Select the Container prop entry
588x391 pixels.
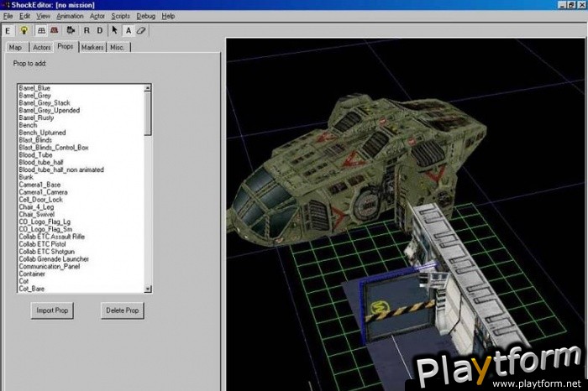pyautogui.click(x=32, y=274)
